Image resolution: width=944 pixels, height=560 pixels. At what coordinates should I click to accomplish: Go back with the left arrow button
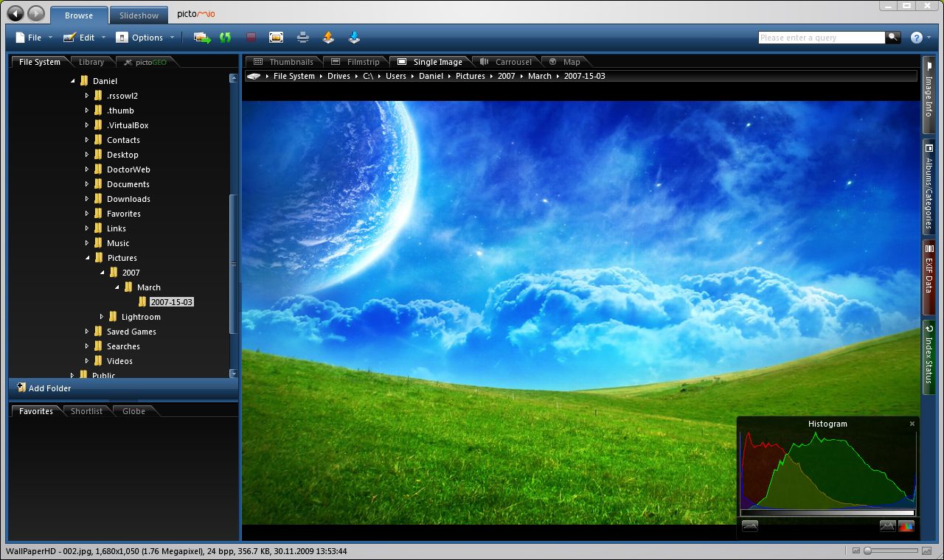coord(15,13)
